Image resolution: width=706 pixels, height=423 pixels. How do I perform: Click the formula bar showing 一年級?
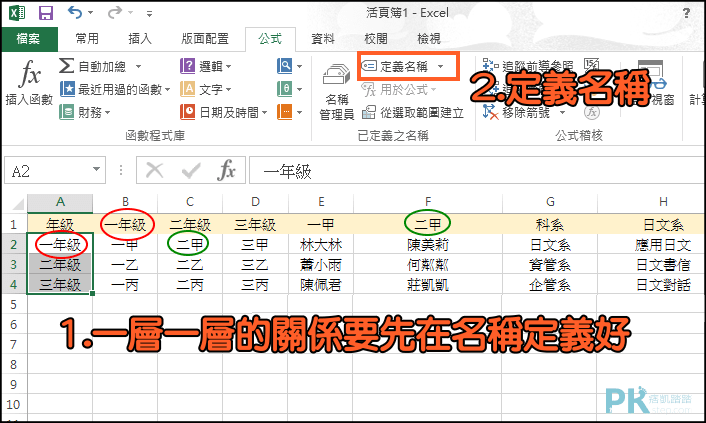[477, 170]
